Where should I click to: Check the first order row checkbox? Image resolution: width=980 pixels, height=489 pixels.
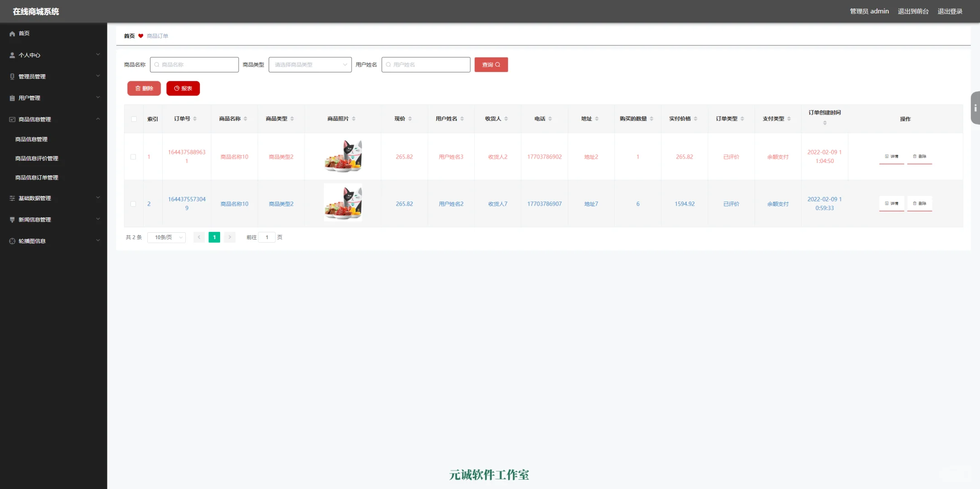coord(133,157)
